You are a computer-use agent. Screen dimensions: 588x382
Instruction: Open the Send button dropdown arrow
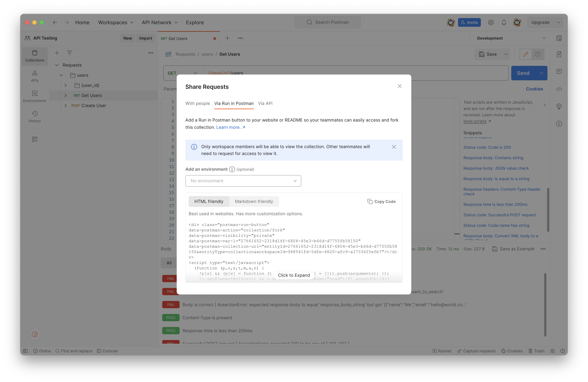(x=541, y=73)
